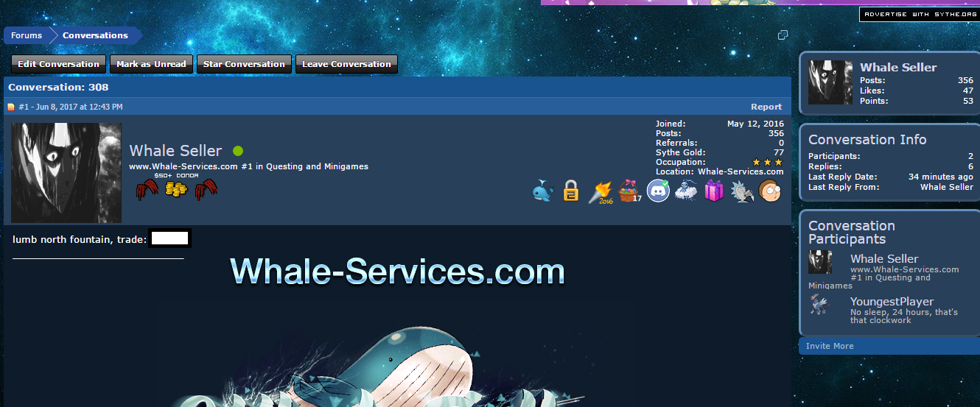
Task: Click the Discord verified badge
Action: coord(658,191)
